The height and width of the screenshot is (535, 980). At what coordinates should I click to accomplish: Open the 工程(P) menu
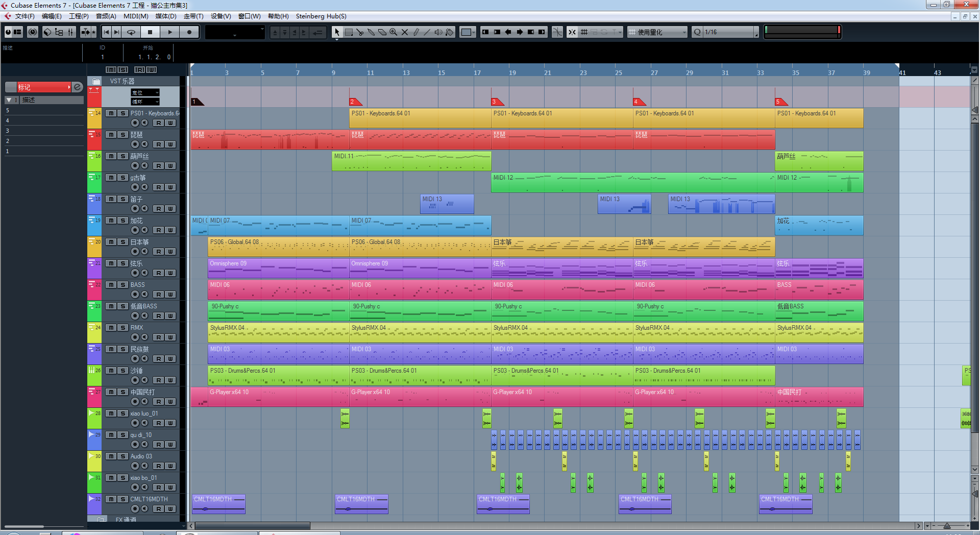[x=79, y=16]
